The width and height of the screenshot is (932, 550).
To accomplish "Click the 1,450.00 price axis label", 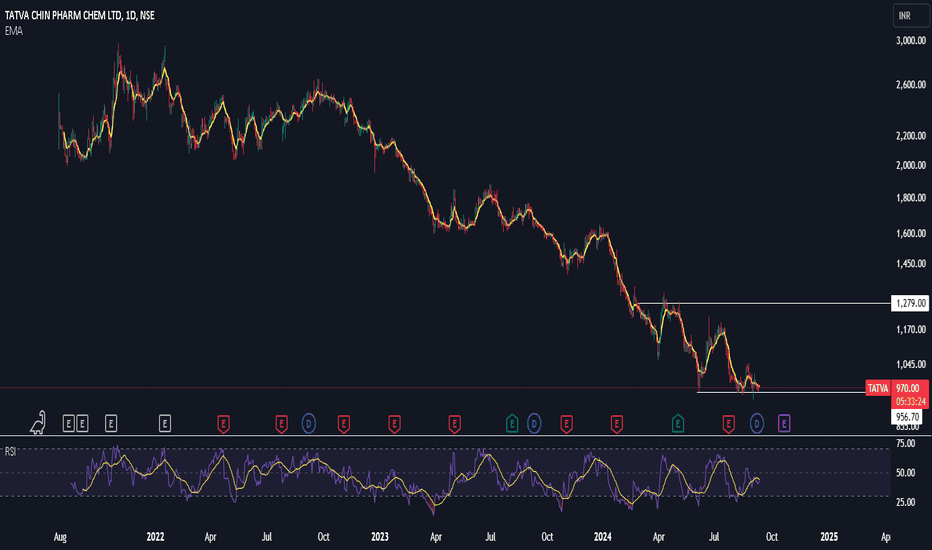I will click(911, 263).
